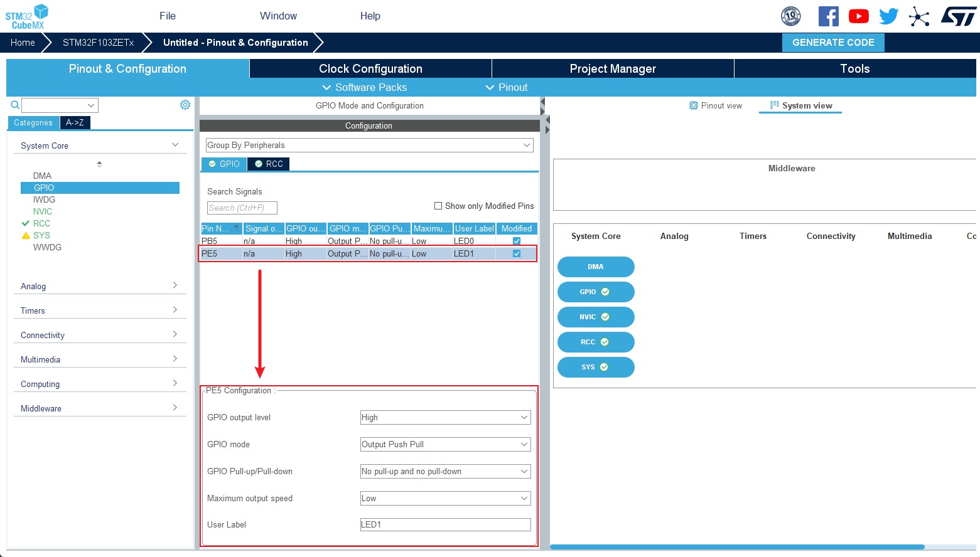Click the yellow warning icon beside SYS
Screen dimensions: 980x557
pyautogui.click(x=26, y=235)
